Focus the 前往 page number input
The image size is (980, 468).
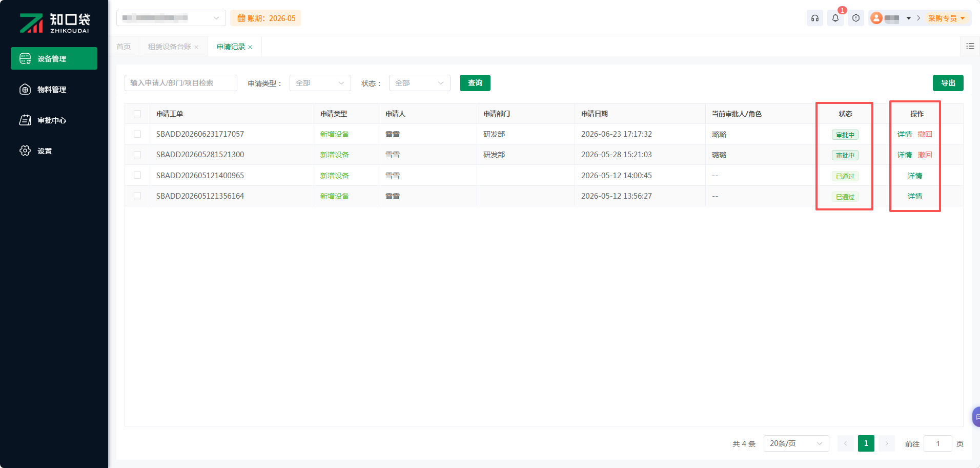coord(938,443)
